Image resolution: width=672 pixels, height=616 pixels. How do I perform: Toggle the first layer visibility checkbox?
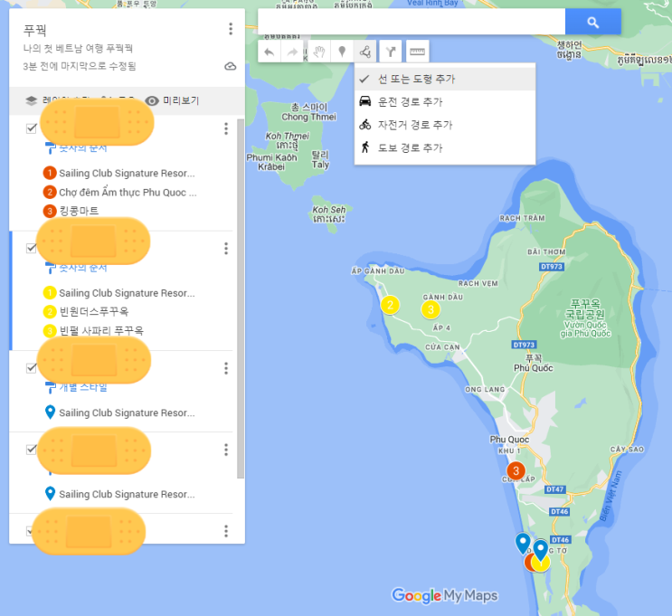coord(32,128)
